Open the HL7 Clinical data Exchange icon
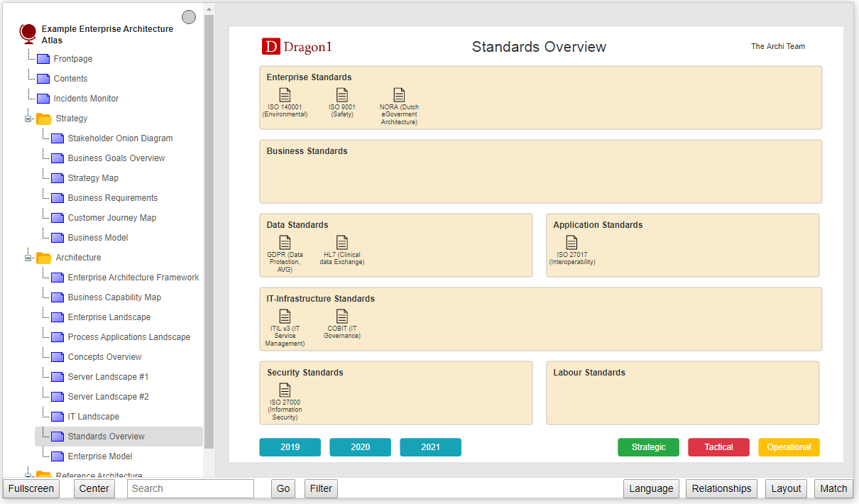Image resolution: width=859 pixels, height=504 pixels. pyautogui.click(x=342, y=242)
